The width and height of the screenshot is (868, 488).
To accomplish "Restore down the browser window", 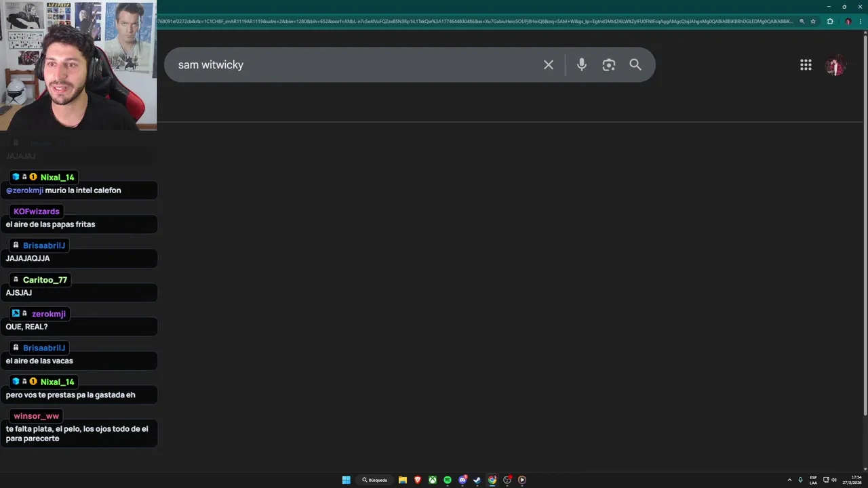I will [x=844, y=6].
